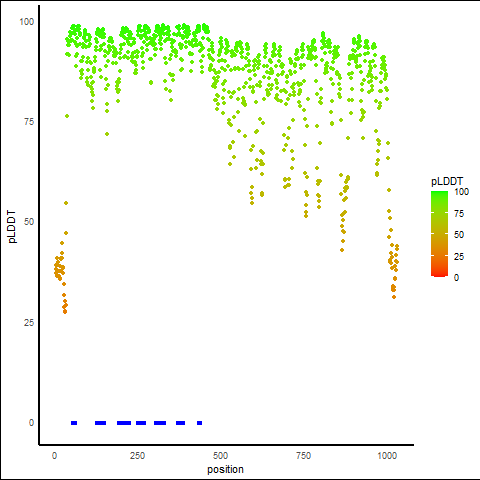Click the x-axis tick label 500
The image size is (480, 480).
(220, 456)
